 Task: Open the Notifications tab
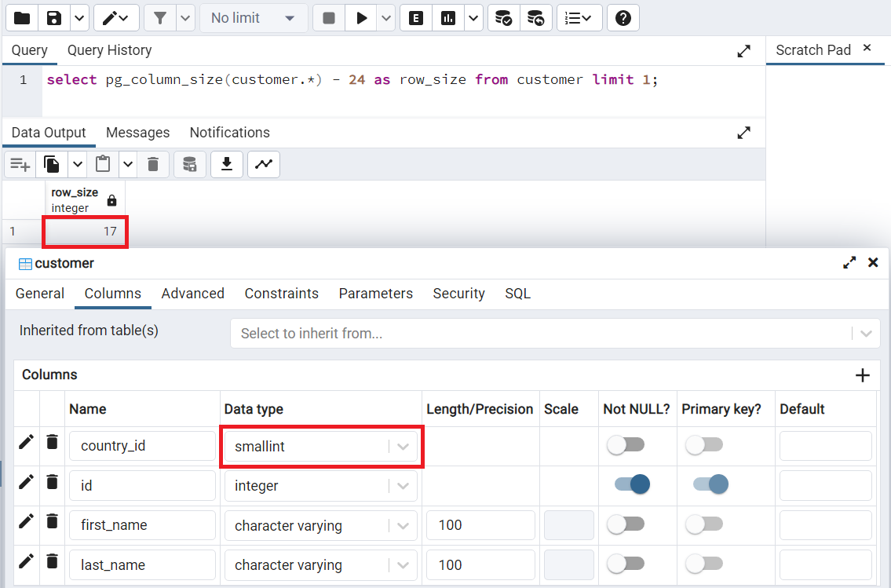(229, 133)
